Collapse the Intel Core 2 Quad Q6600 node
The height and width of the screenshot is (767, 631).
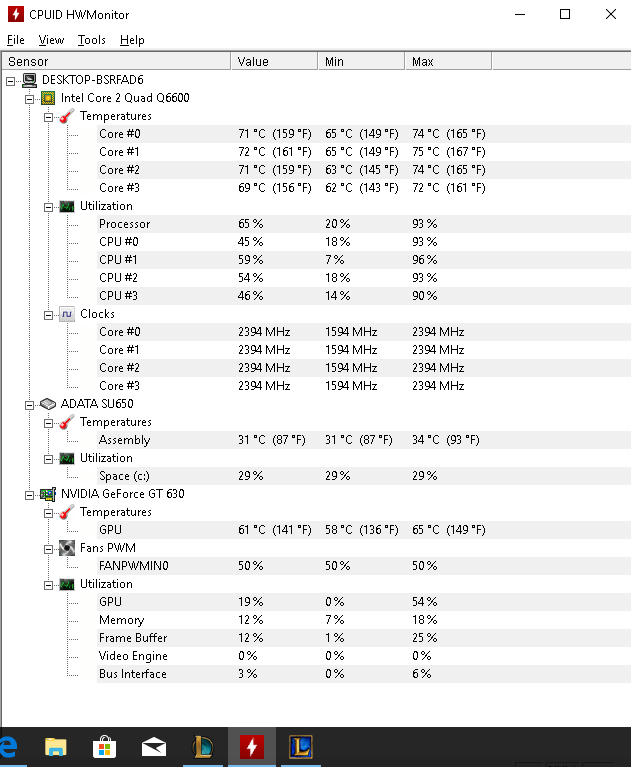coord(29,99)
